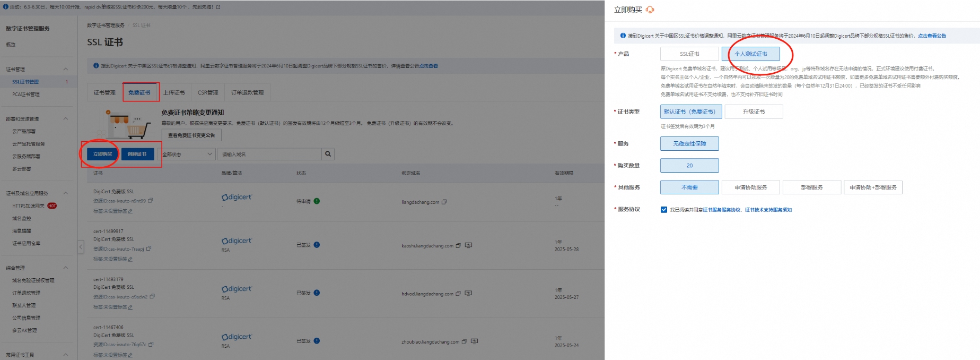Click the headset support icon beside 立即购买 title
This screenshot has height=360, width=980.
(650, 10)
